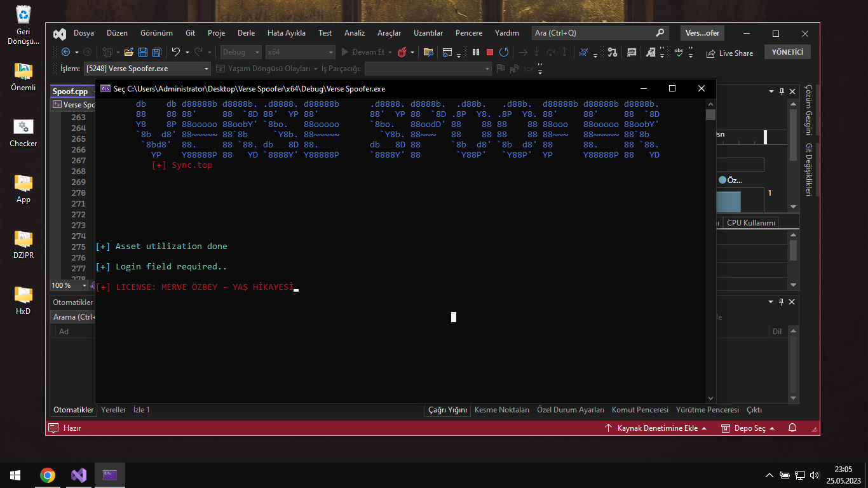
Task: Open the Yardım menu
Action: (507, 33)
